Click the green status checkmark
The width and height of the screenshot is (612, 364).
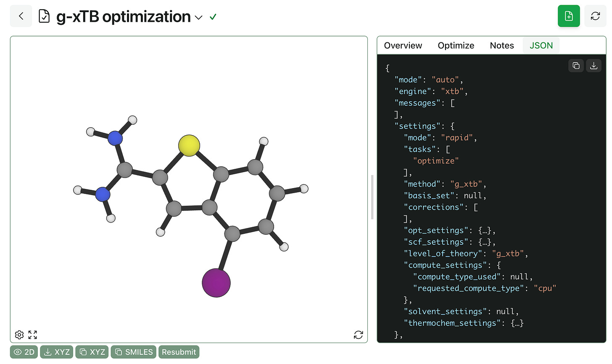(213, 17)
